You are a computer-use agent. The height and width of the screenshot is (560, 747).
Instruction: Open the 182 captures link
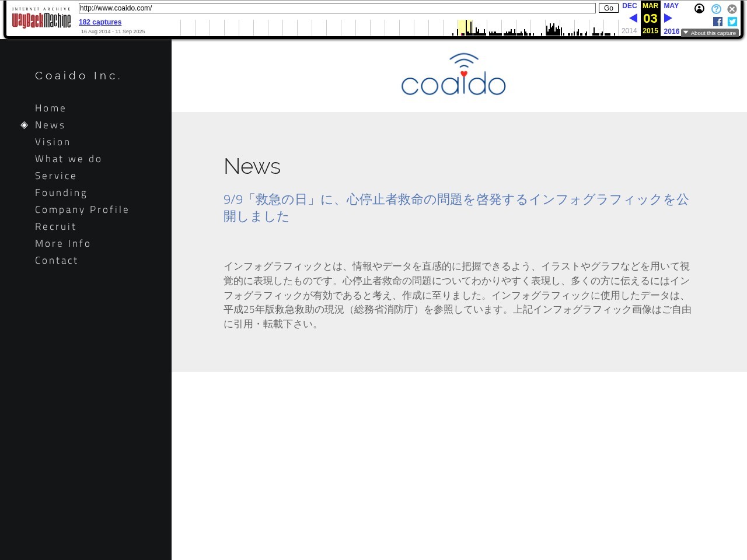click(x=100, y=22)
